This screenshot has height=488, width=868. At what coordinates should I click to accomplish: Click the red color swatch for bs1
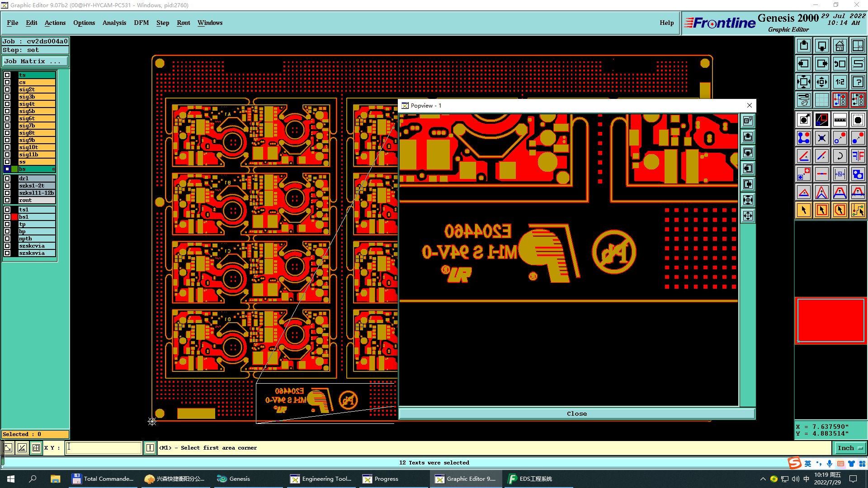14,217
